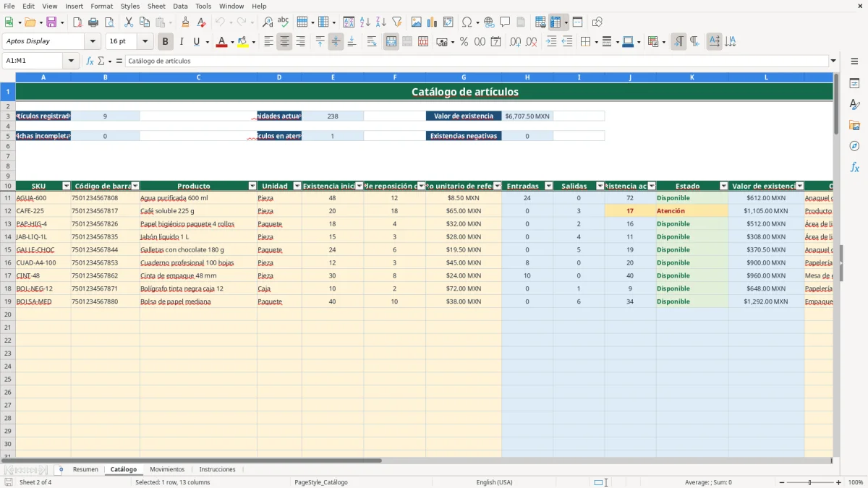Sort ascending A to Z
Screen dimensions: 868x488
[x=365, y=22]
